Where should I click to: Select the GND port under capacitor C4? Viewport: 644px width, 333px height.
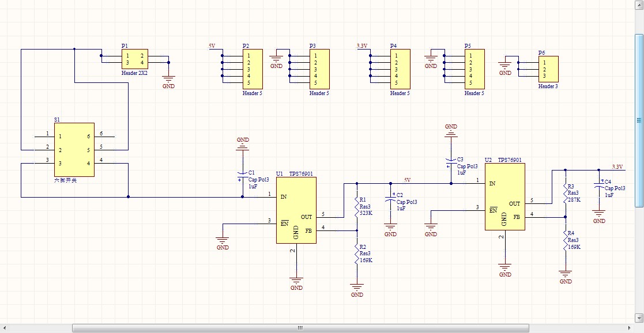coord(599,217)
